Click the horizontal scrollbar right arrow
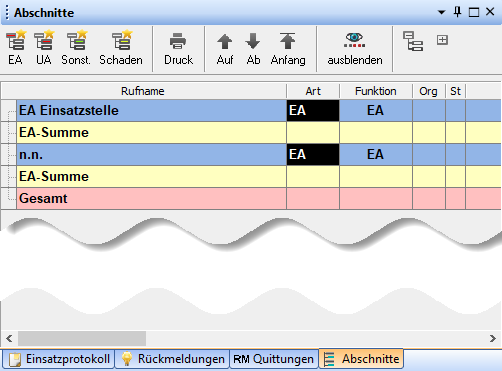 coord(493,338)
